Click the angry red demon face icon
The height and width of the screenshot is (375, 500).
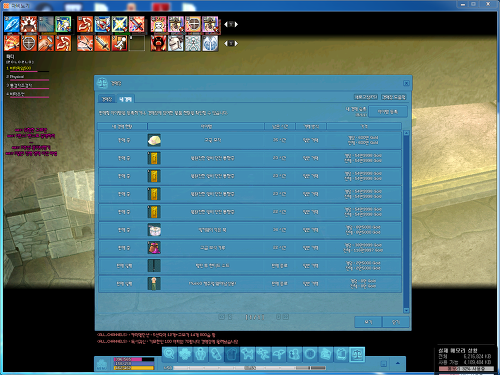coord(158,43)
